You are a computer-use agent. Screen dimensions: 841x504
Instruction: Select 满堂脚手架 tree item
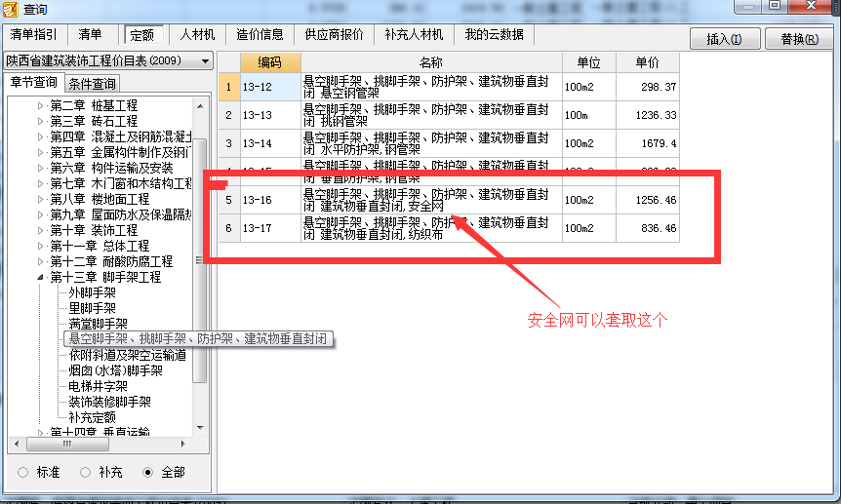[x=98, y=324]
